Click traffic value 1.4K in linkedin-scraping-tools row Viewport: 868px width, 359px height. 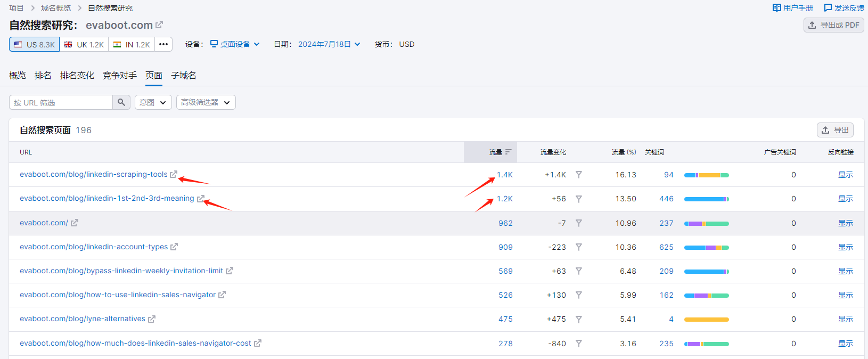505,175
